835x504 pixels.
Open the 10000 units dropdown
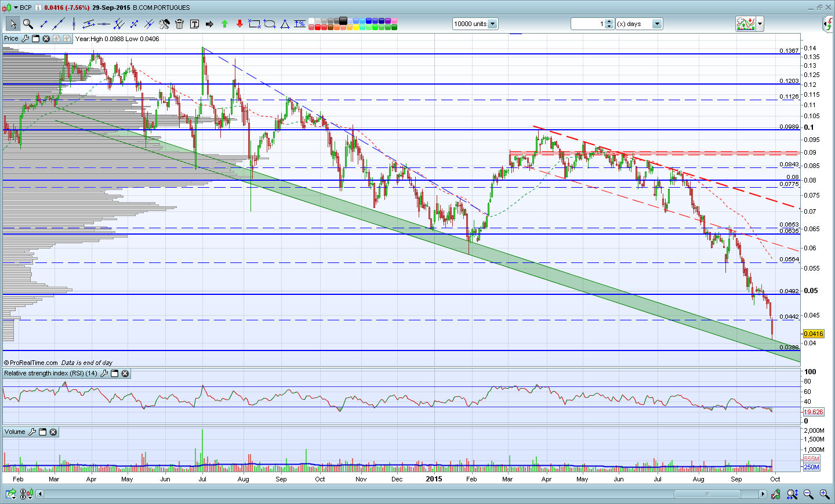tap(492, 24)
